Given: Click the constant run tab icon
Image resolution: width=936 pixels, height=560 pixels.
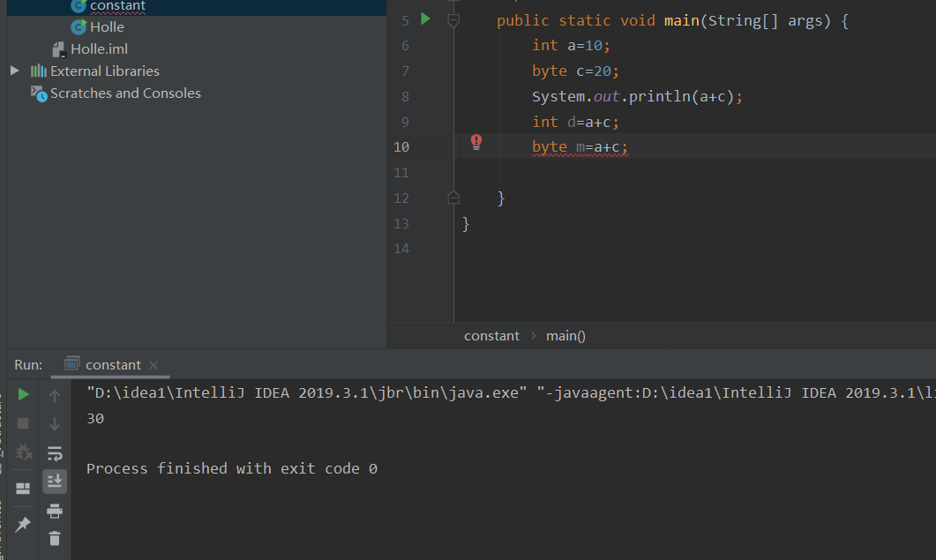Looking at the screenshot, I should click(x=71, y=363).
